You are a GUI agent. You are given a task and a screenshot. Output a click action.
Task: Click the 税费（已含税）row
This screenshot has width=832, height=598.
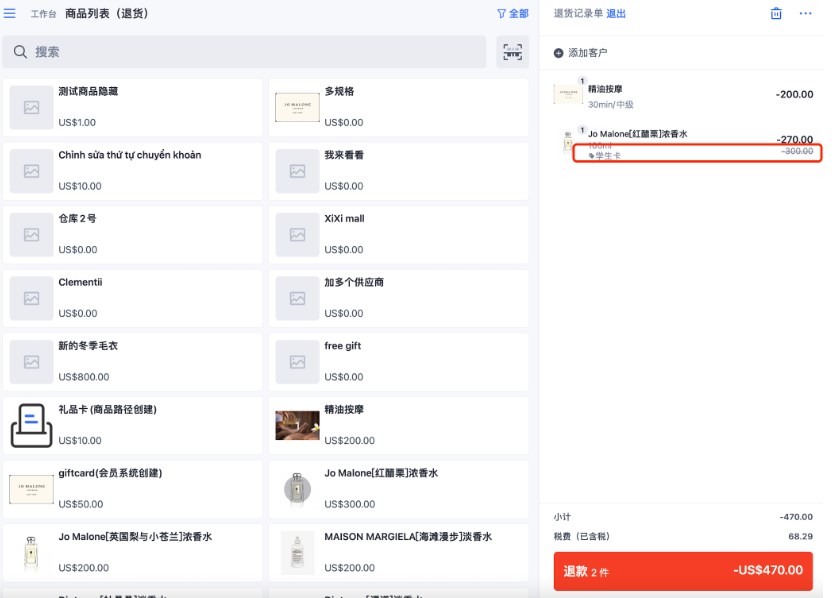683,536
